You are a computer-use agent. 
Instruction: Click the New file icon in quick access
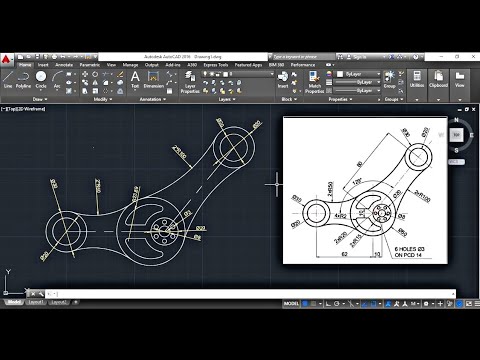tap(21, 57)
